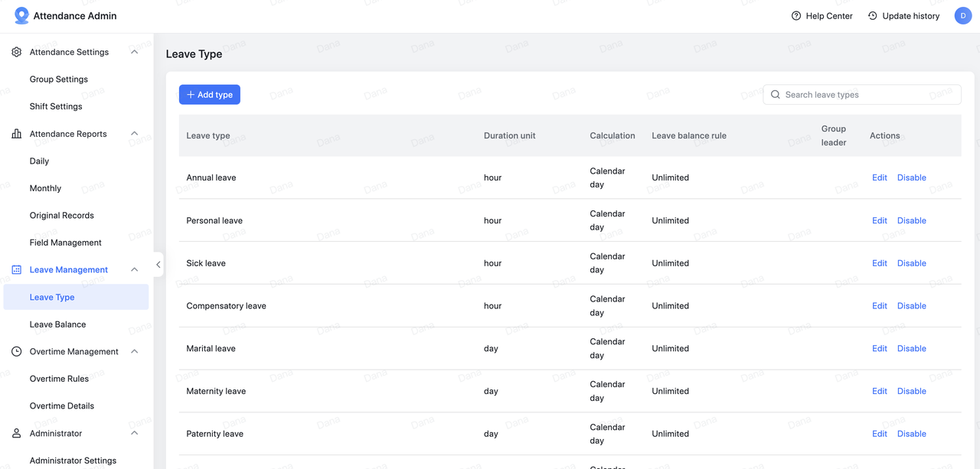Click the Administrator person icon

tap(17, 434)
